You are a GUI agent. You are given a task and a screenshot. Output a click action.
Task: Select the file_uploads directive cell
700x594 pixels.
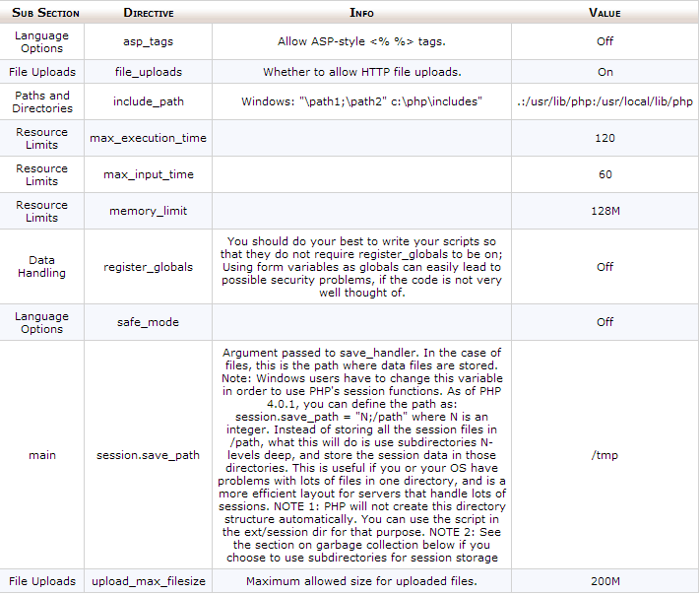pyautogui.click(x=149, y=72)
